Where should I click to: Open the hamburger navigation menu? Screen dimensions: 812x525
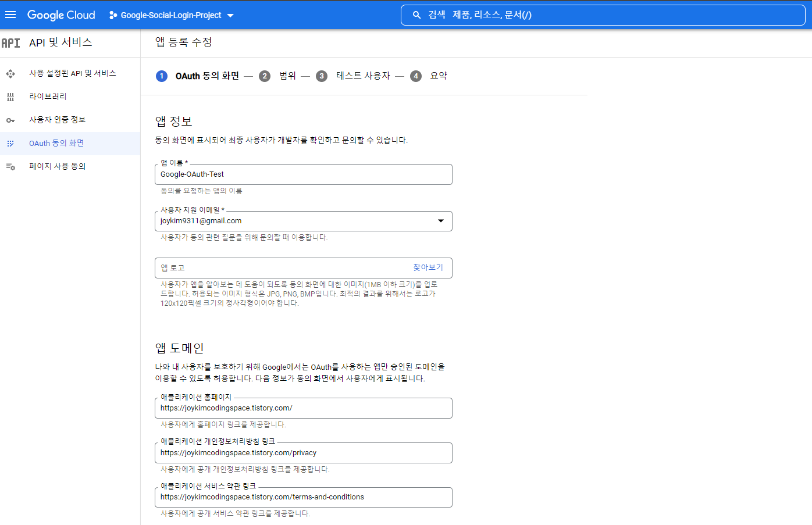(x=10, y=15)
